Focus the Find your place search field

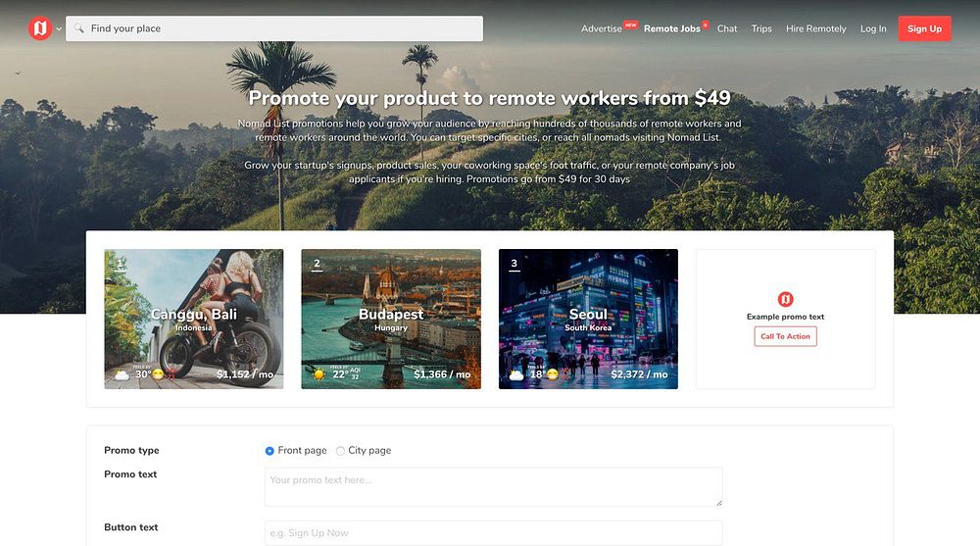click(x=274, y=28)
